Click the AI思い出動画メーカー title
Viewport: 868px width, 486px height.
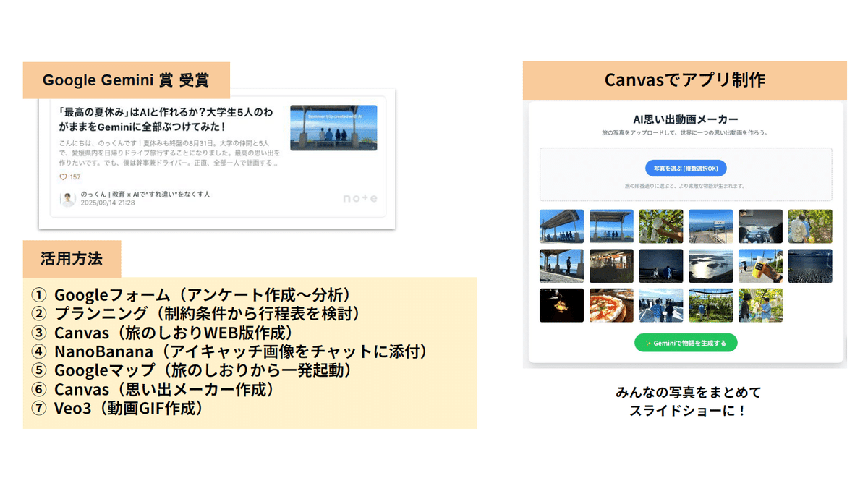click(685, 119)
